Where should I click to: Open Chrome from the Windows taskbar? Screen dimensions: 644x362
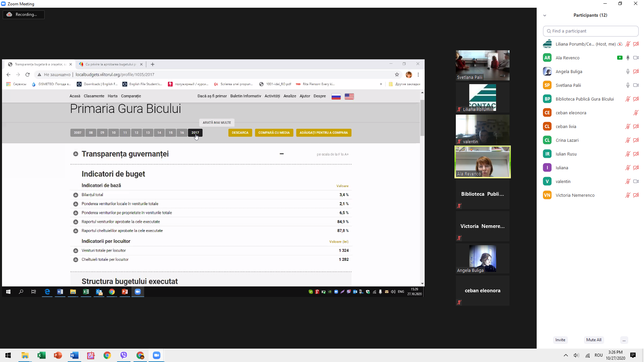[107, 355]
